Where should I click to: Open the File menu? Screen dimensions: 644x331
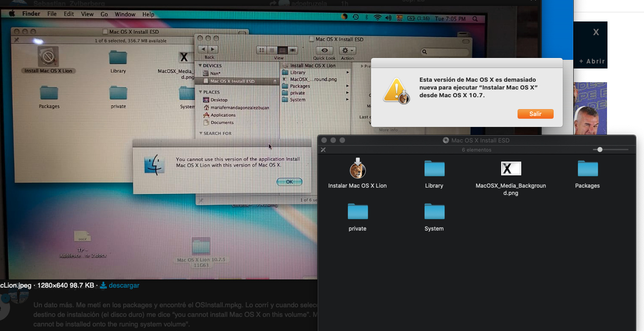[52, 14]
